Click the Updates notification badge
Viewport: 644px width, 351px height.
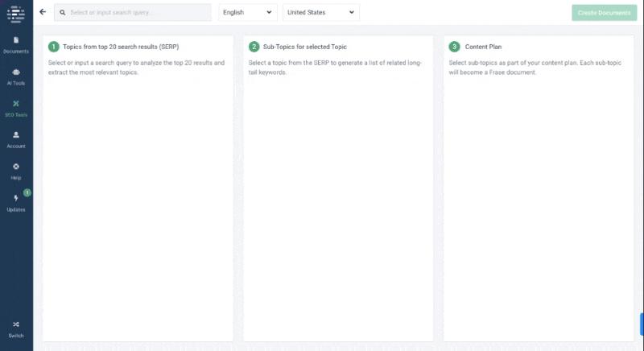tap(27, 192)
